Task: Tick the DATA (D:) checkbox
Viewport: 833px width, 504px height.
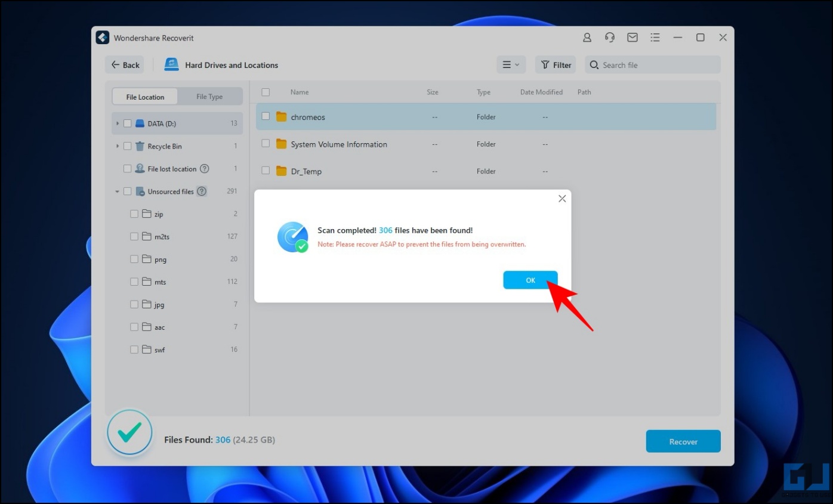Action: pos(127,123)
